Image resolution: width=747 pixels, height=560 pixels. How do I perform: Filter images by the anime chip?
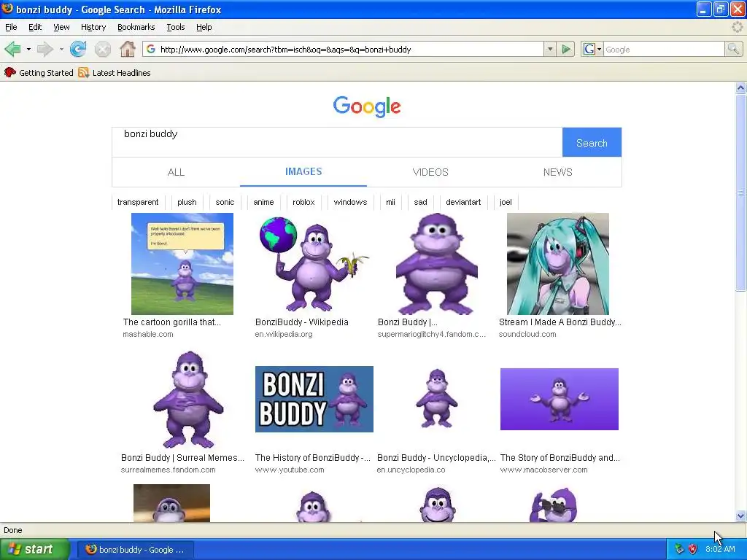[263, 202]
